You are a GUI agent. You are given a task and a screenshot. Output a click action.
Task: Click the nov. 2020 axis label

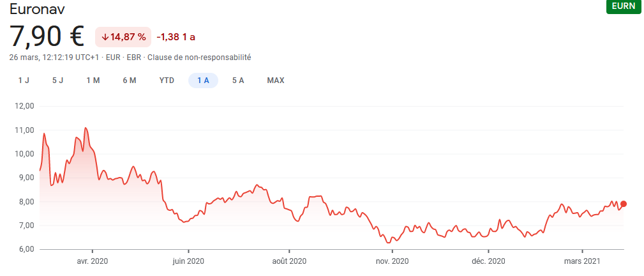click(392, 261)
